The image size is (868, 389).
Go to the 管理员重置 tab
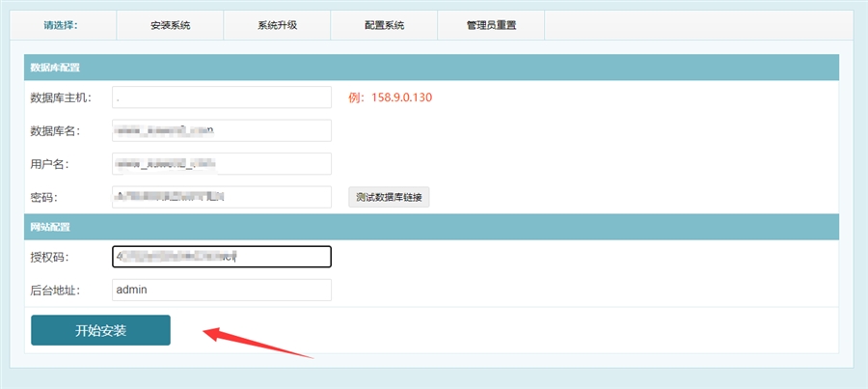pos(490,25)
